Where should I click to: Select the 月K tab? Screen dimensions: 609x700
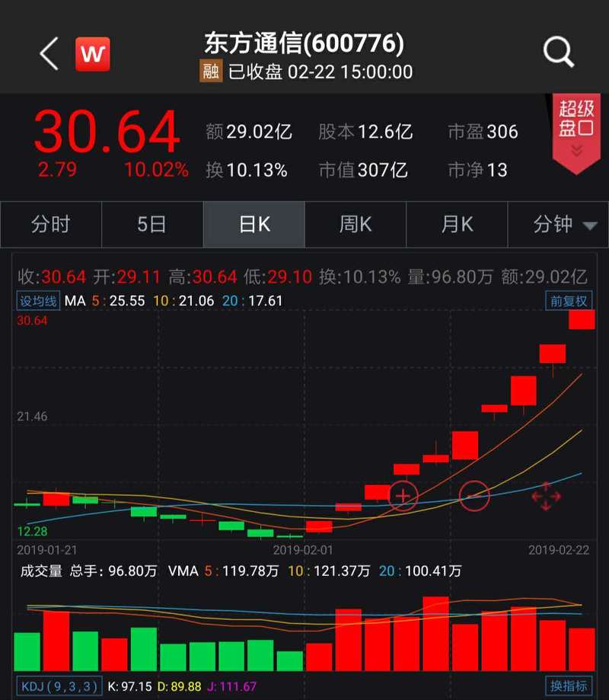coord(457,224)
